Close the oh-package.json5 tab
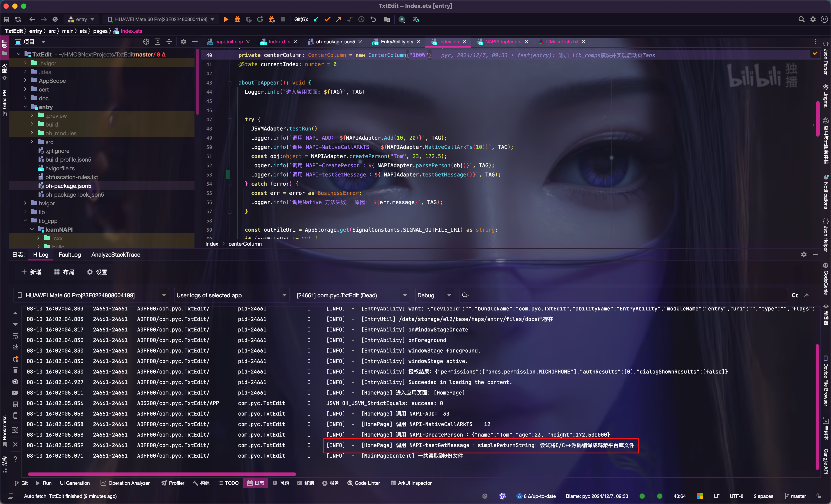 tap(360, 42)
